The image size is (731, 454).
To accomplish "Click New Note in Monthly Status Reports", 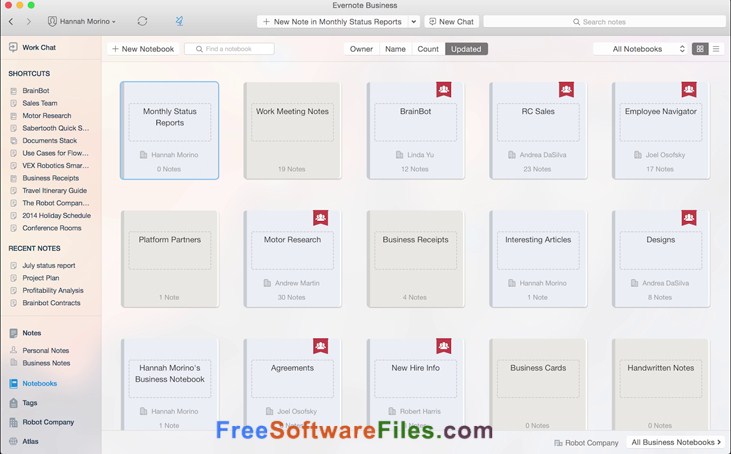I will [332, 21].
